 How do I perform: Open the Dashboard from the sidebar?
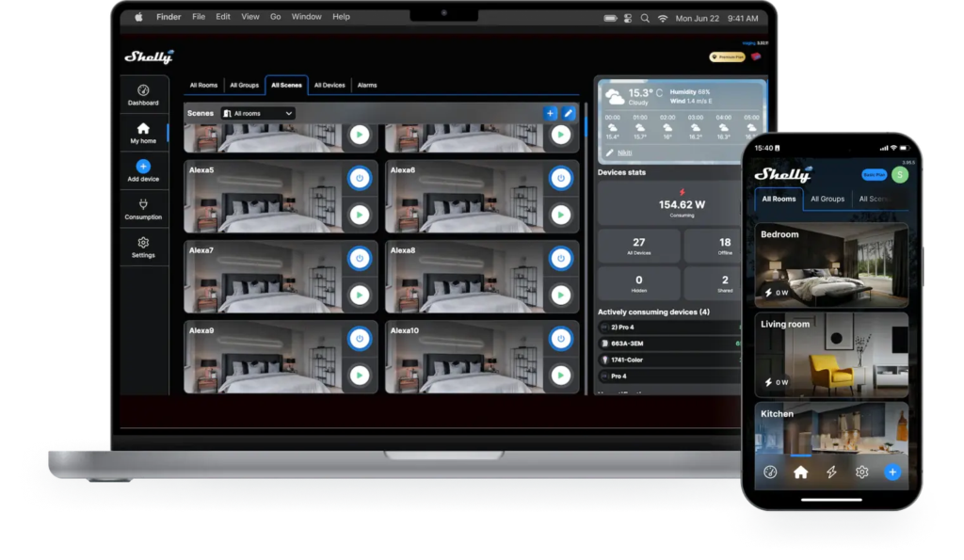(x=143, y=93)
